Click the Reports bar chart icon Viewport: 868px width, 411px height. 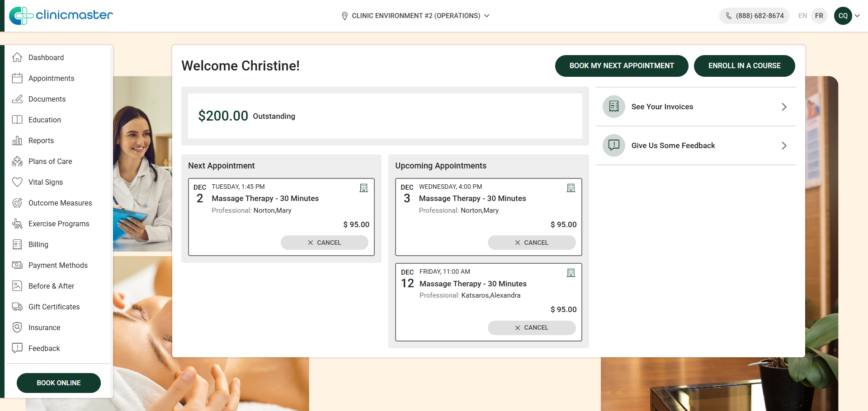(17, 140)
